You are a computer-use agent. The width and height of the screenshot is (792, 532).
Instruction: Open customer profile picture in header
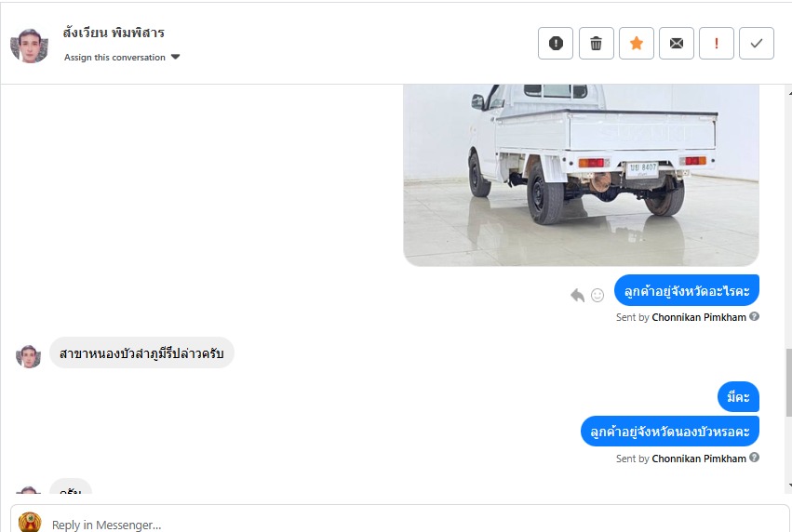(x=29, y=46)
